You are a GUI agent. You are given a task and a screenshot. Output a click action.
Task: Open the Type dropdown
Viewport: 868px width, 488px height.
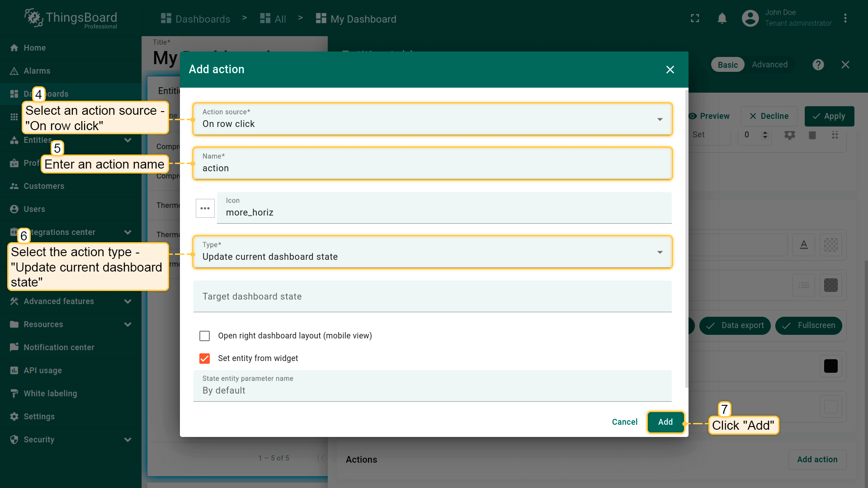point(432,252)
